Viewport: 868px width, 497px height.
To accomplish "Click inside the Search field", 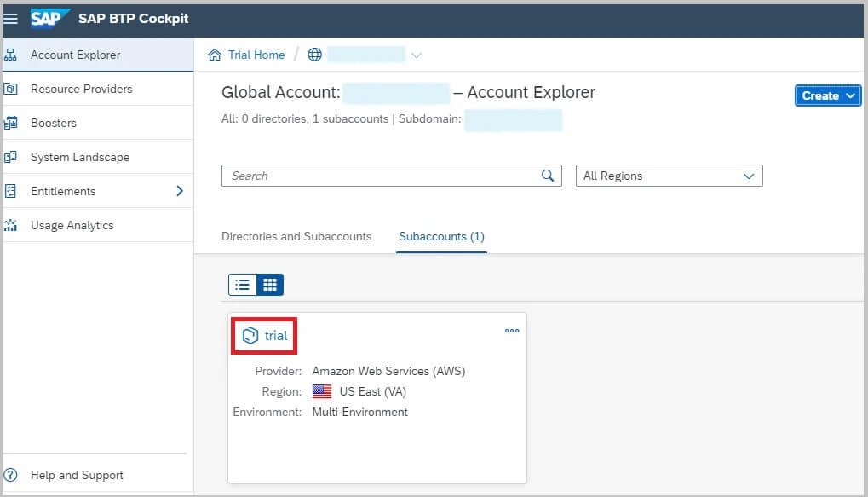I will tap(391, 176).
